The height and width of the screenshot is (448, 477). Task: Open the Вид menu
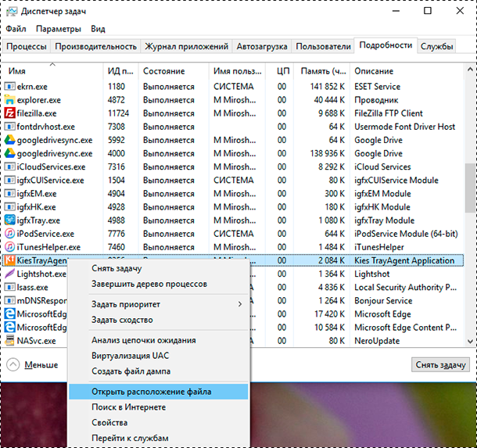pos(98,29)
